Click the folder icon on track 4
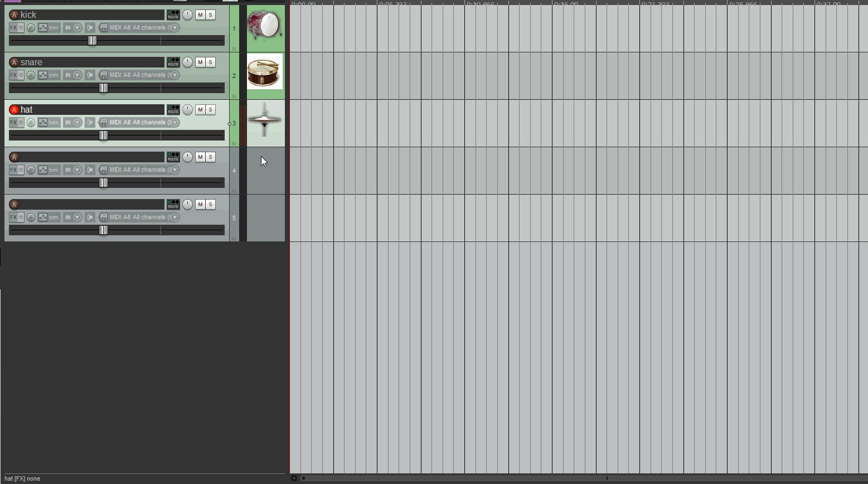Screen dimensions: 868x484 click(234, 191)
